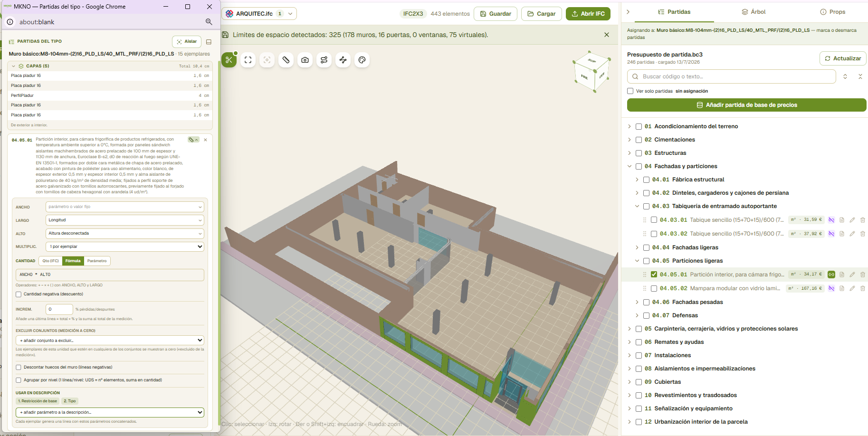
Task: Open the LARGO 'Longitud' dropdown
Action: (x=125, y=220)
